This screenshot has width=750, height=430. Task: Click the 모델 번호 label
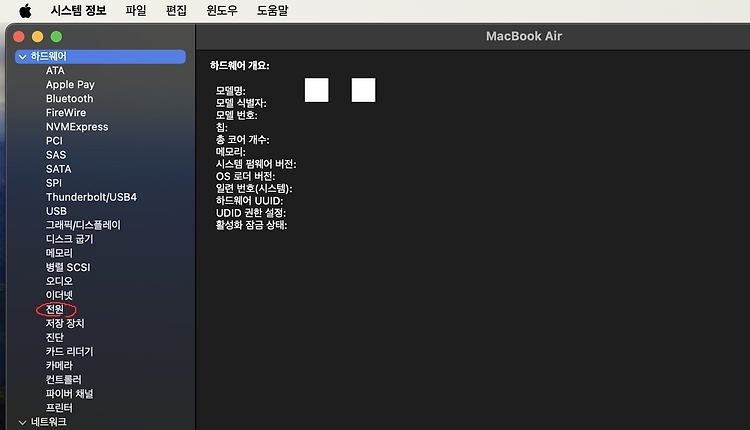(236, 115)
